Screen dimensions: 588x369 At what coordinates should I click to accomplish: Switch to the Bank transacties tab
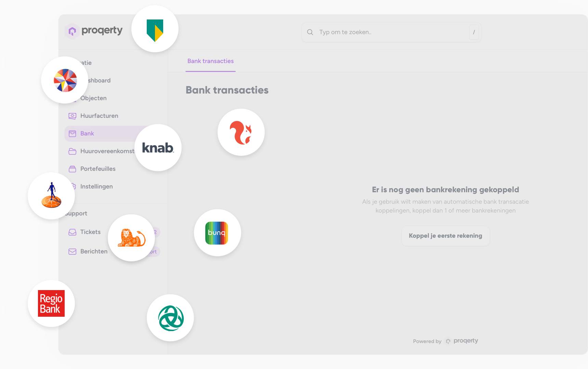tap(210, 61)
